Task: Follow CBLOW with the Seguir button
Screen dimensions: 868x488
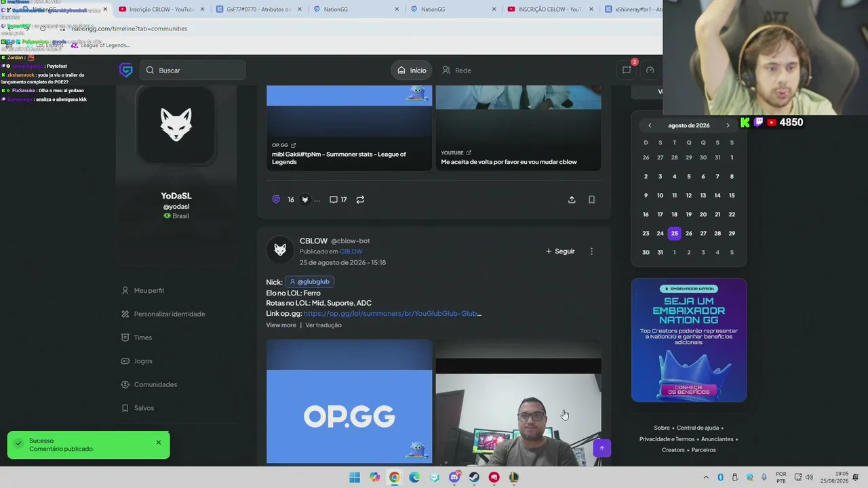Action: pyautogui.click(x=560, y=251)
